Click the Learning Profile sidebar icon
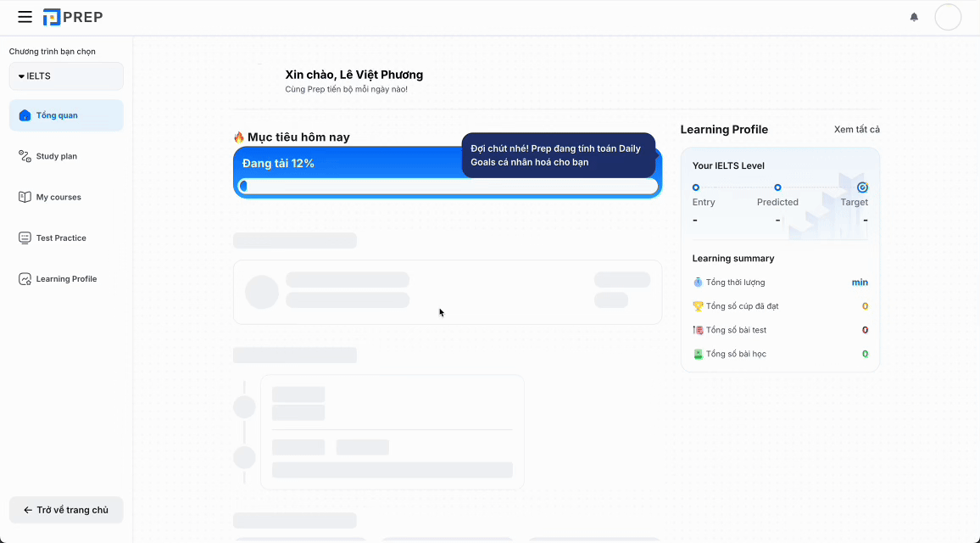The image size is (980, 543). pyautogui.click(x=25, y=279)
